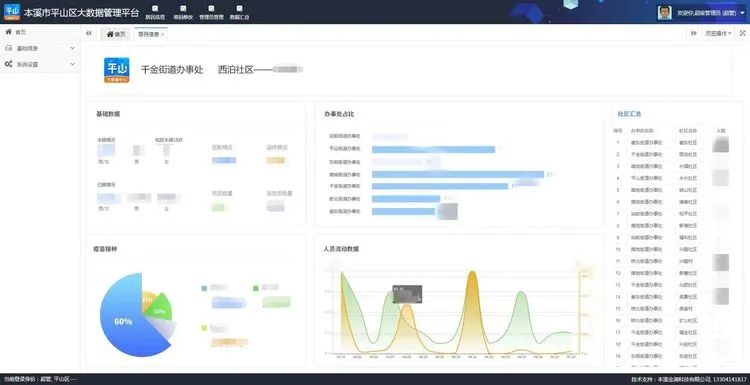Image resolution: width=750 pixels, height=385 pixels.
Task: Close the 居民信息 tab
Action: click(x=163, y=34)
